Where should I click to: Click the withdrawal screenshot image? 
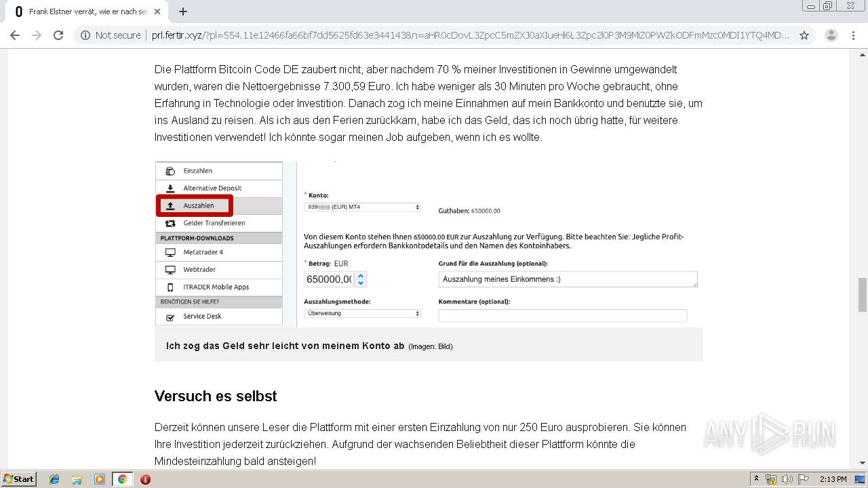coord(429,244)
